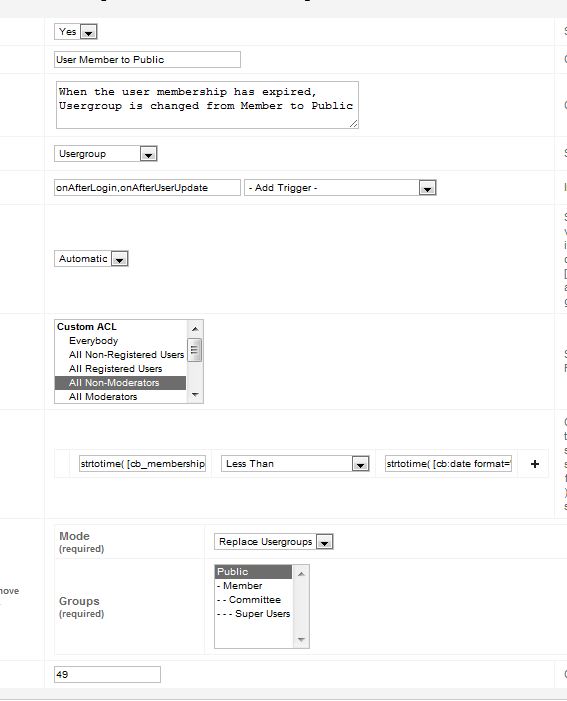Viewport: 567px width, 701px height.
Task: Click the User Member to Public title field
Action: [x=147, y=59]
